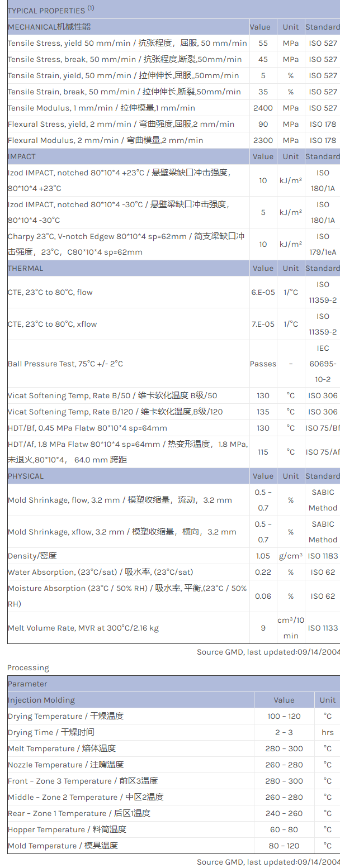Select the Density row label
340x868 pixels.
[x=32, y=556]
